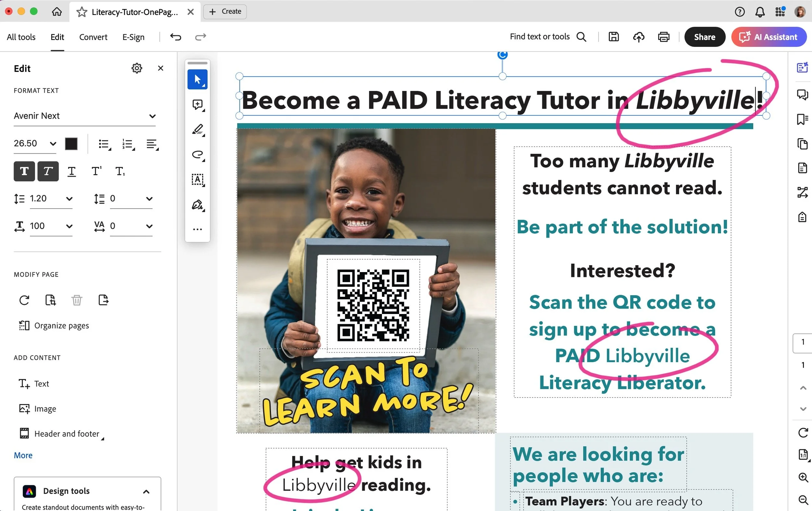Collapse the Design tools section
The image size is (812, 511).
[146, 491]
